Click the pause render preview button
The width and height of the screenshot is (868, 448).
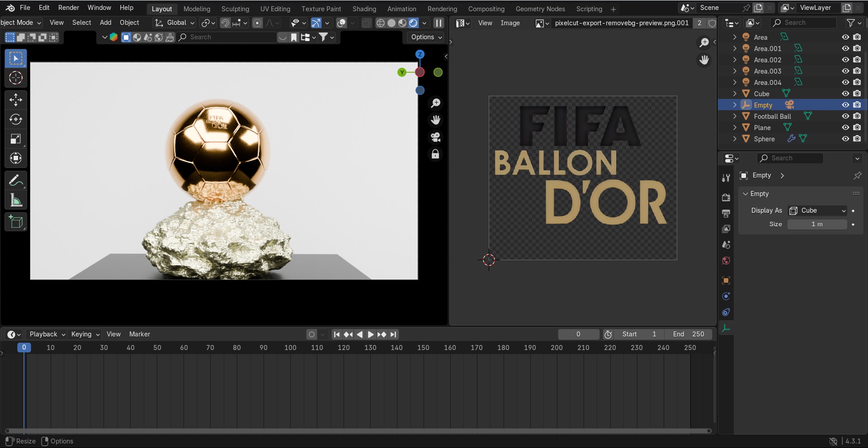[439, 23]
